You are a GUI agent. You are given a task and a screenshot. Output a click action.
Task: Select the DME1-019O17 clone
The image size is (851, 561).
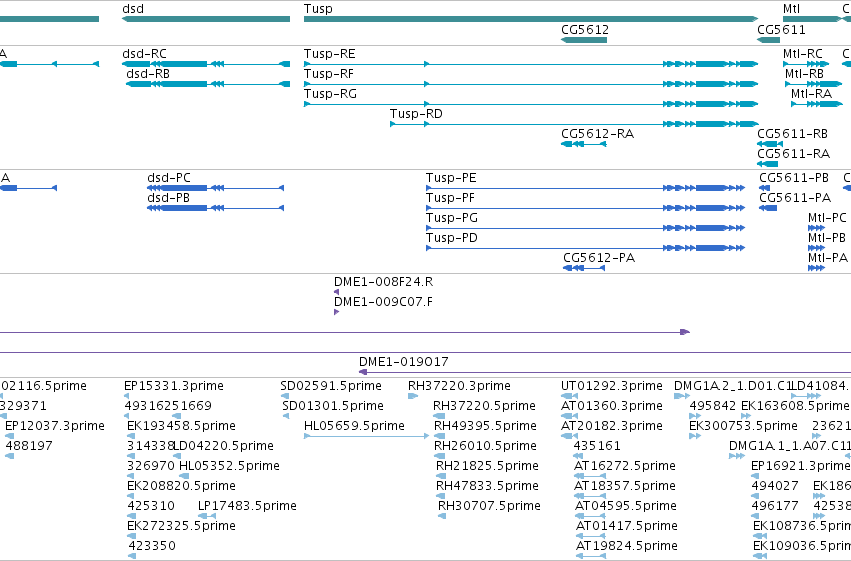click(x=605, y=372)
